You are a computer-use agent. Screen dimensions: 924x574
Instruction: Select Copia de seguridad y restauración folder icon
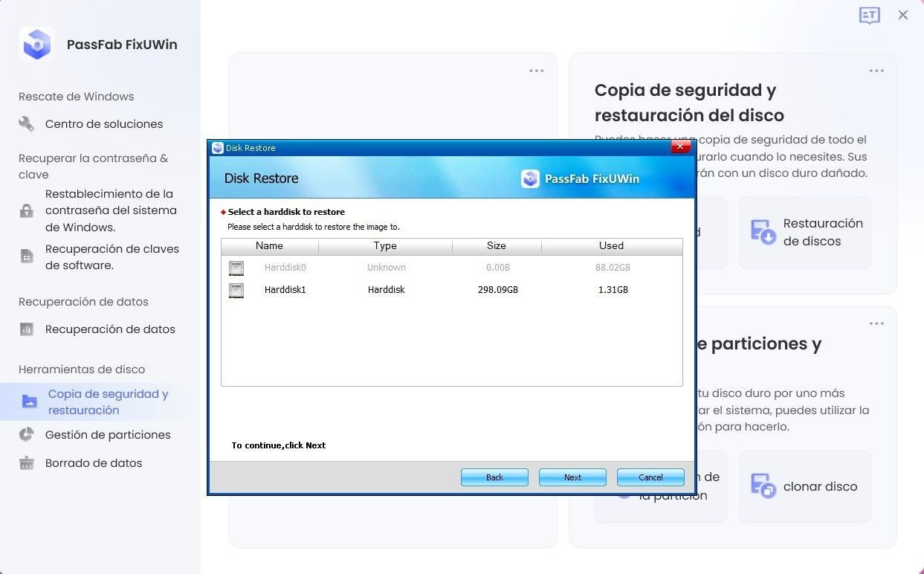[26, 401]
